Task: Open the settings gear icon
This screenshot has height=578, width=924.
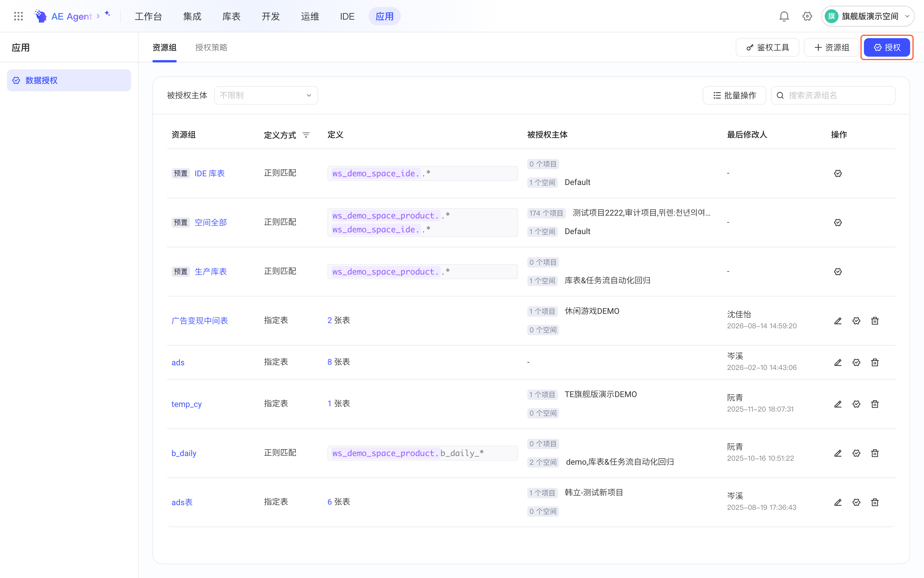Action: [807, 16]
